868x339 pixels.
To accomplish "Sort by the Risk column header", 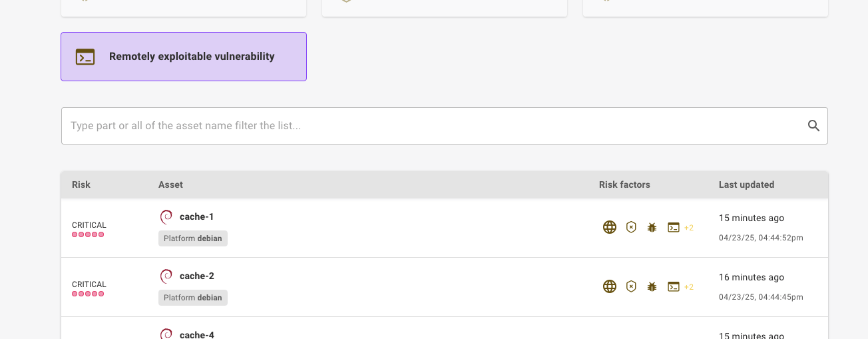I will tap(81, 184).
